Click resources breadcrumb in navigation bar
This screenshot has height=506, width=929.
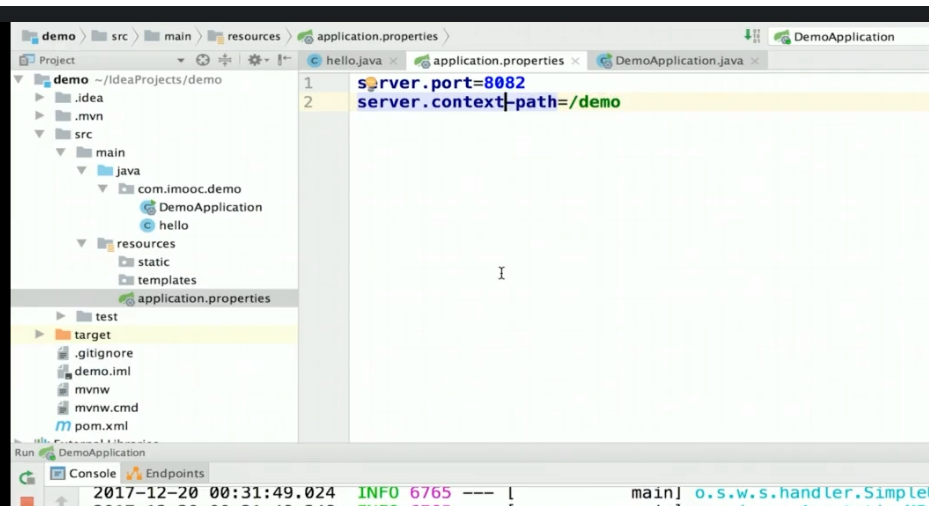pyautogui.click(x=244, y=36)
